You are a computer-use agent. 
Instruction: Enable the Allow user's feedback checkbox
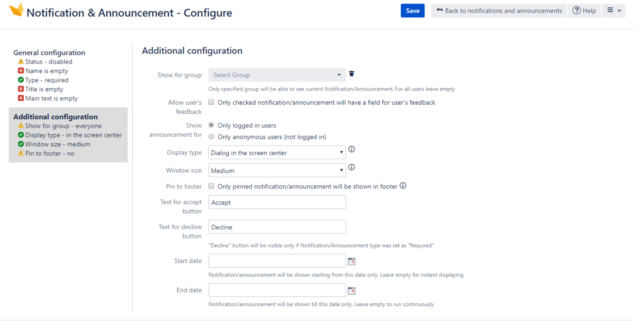pos(211,102)
